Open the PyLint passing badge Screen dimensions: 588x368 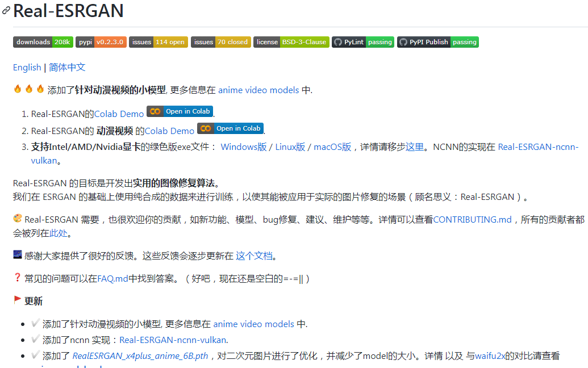click(x=363, y=42)
